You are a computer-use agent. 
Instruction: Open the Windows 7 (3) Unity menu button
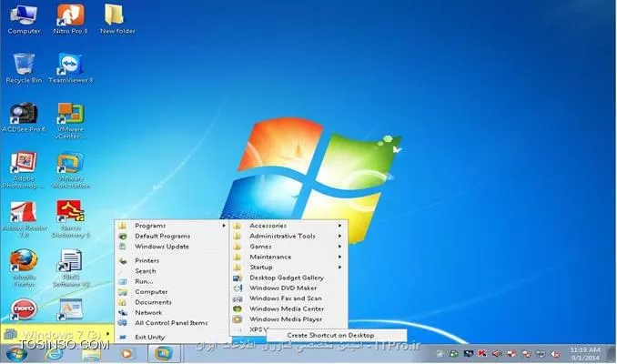57,335
